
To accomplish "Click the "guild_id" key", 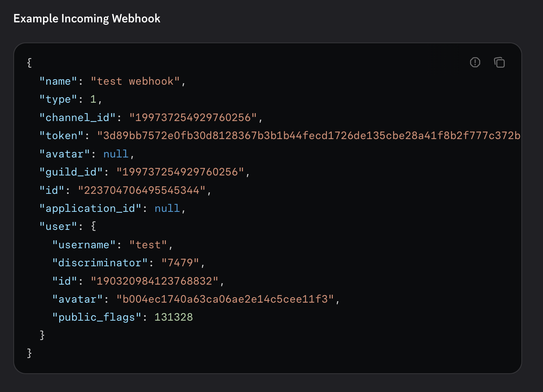I will tap(71, 172).
